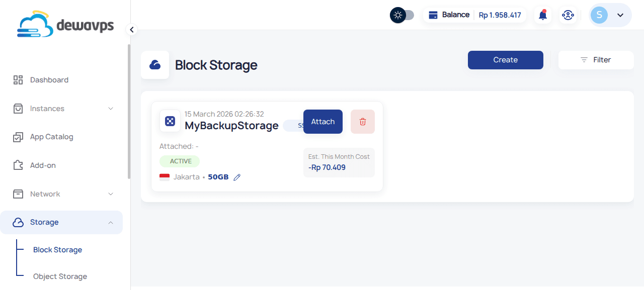The height and width of the screenshot is (290, 644).
Task: Toggle dark mode switch
Action: [402, 15]
